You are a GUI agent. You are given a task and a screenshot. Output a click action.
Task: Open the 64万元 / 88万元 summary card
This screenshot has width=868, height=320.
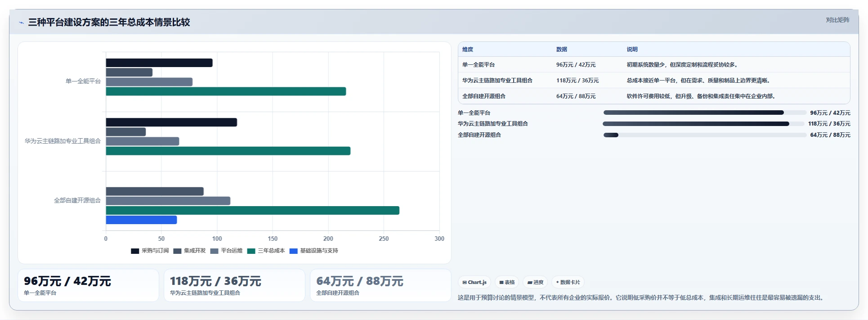click(x=380, y=285)
